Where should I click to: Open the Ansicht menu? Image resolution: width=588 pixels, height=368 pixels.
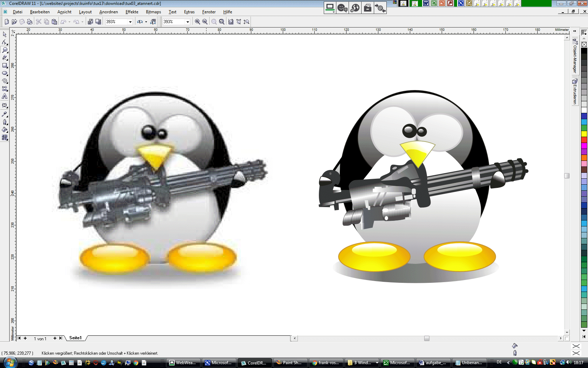coord(64,12)
